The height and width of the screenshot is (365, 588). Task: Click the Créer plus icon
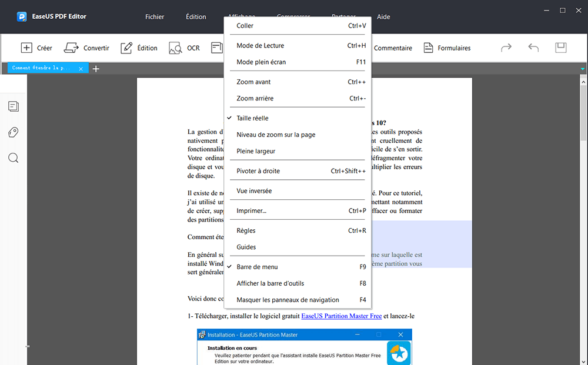coord(26,48)
